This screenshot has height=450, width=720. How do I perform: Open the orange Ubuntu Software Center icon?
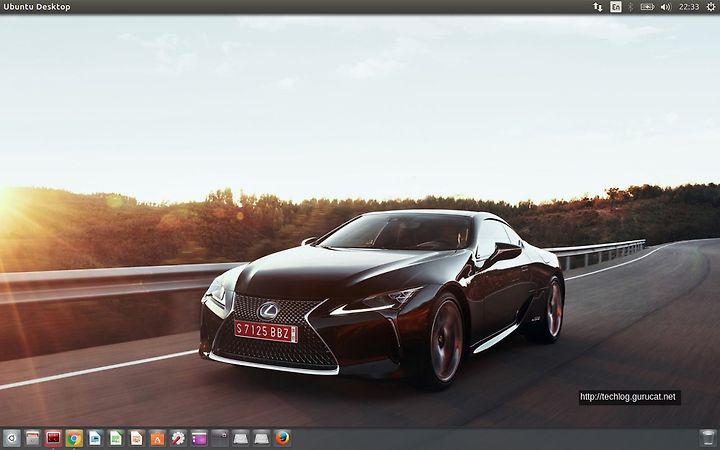click(158, 438)
